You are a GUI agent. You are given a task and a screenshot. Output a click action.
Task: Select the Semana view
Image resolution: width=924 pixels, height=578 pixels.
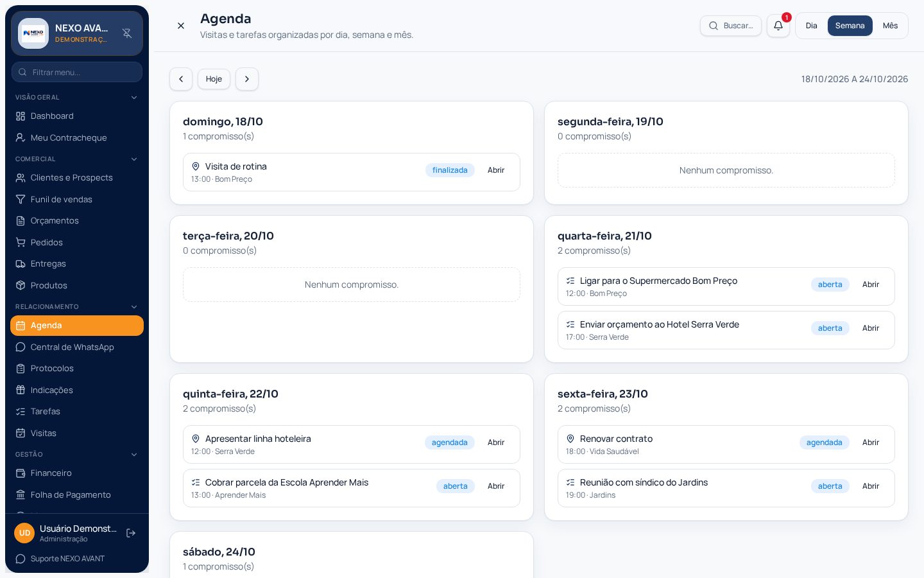pyautogui.click(x=850, y=26)
